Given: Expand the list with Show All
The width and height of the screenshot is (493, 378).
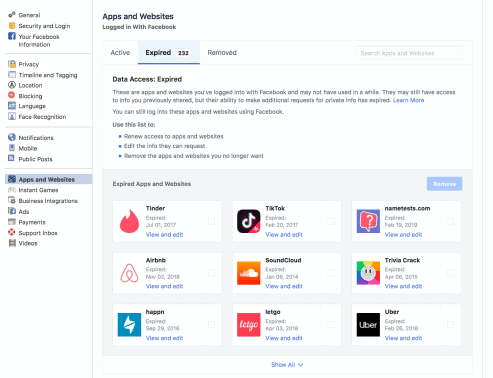Looking at the screenshot, I should 287,365.
